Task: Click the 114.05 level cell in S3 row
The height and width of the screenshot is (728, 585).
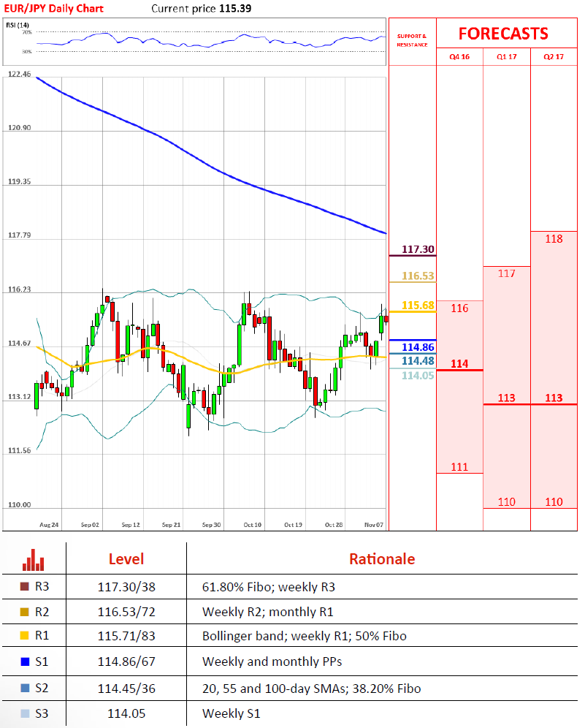Action: [126, 713]
